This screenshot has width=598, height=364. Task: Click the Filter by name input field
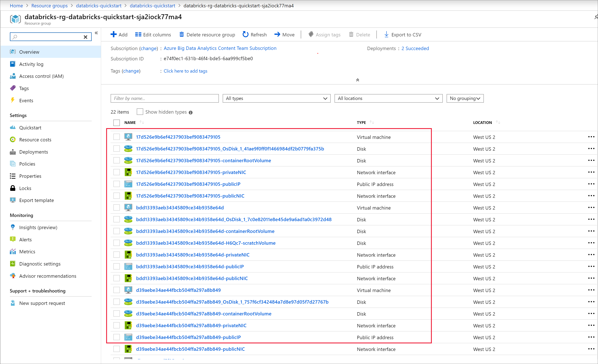[x=165, y=98]
